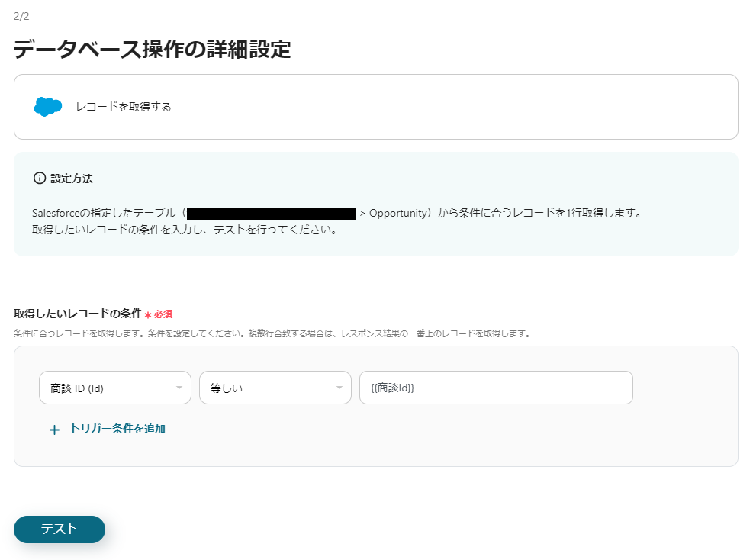The height and width of the screenshot is (560, 753).
Task: Open the 商談 ID (Id) field dropdown
Action: pyautogui.click(x=114, y=388)
